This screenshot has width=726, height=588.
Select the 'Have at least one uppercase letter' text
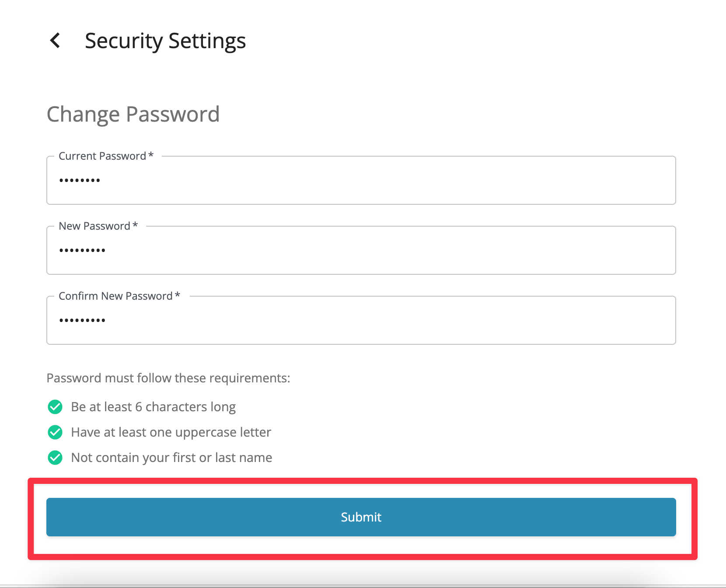[171, 432]
